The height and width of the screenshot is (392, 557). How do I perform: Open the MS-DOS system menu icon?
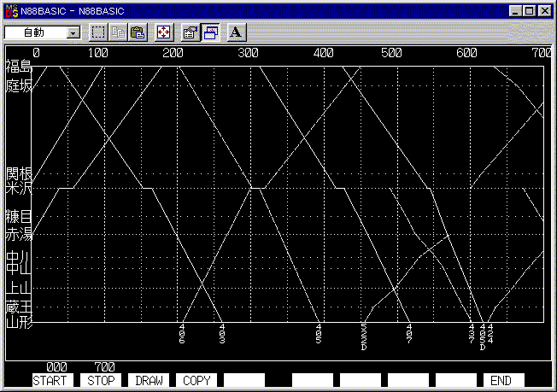pos(11,10)
